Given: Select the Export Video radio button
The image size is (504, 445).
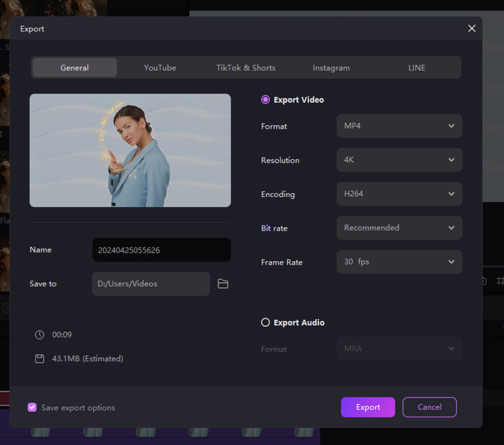Looking at the screenshot, I should tap(266, 100).
